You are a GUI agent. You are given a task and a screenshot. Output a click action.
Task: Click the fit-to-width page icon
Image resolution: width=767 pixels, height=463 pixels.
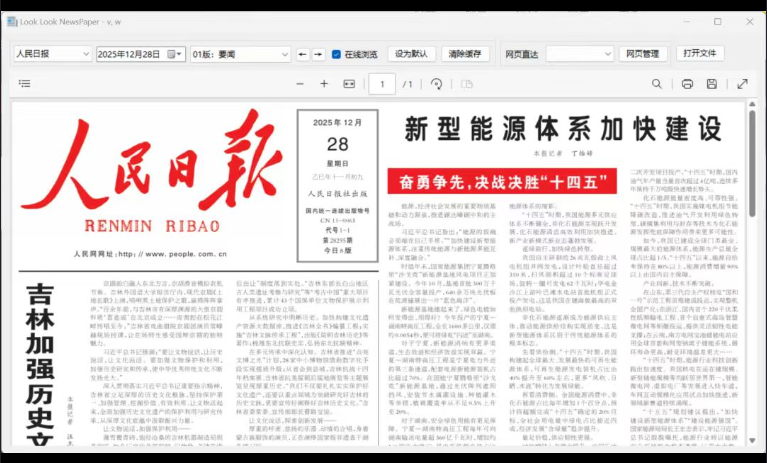point(350,84)
